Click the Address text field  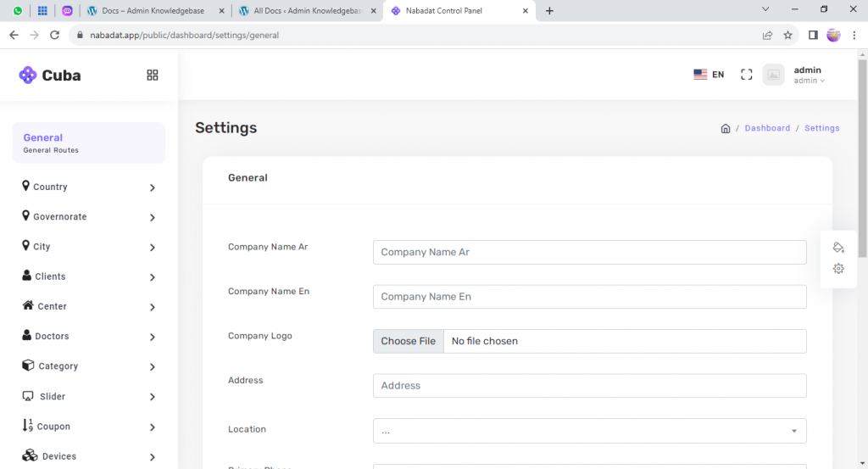coord(589,386)
